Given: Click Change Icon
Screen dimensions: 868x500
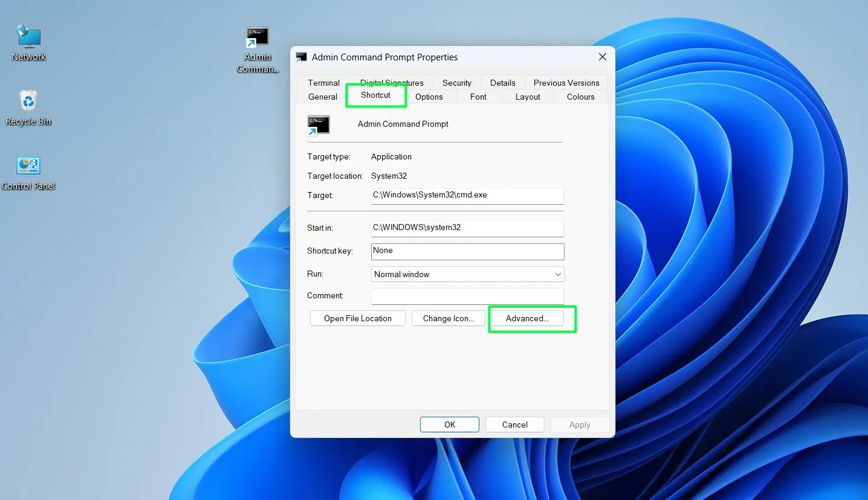Looking at the screenshot, I should click(448, 318).
